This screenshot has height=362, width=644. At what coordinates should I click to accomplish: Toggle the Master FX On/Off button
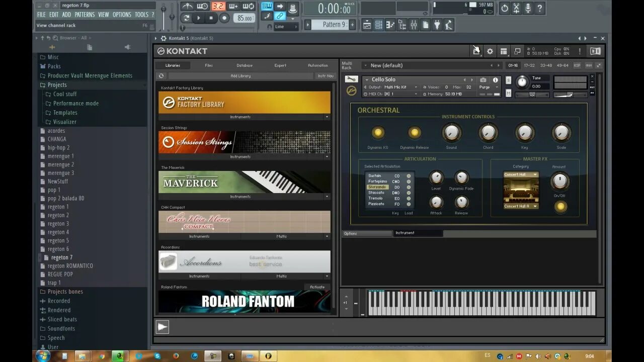pos(560,206)
